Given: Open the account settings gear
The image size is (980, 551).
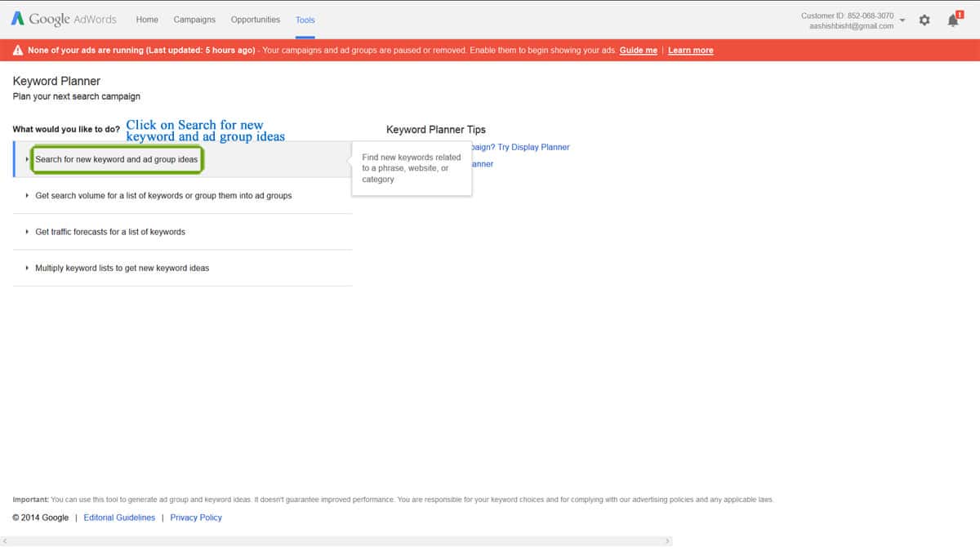Looking at the screenshot, I should (x=924, y=20).
